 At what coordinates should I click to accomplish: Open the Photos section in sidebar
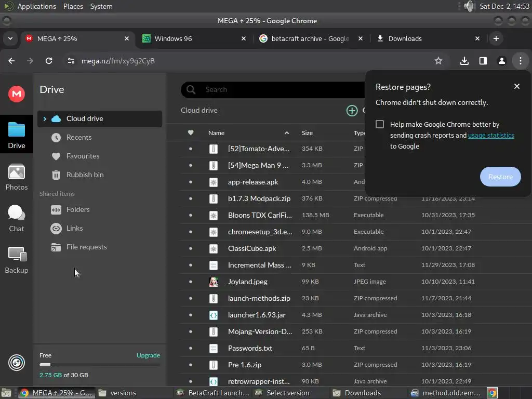16,177
